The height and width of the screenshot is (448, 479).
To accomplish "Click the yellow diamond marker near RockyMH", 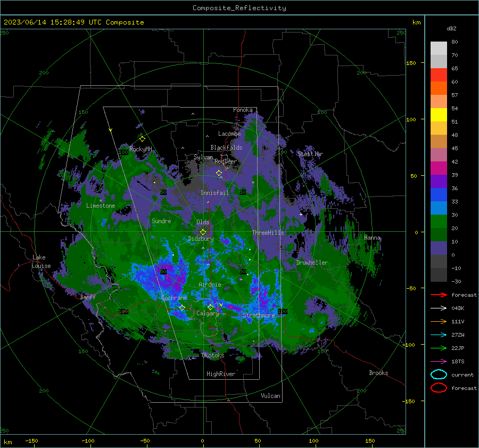I will [x=142, y=139].
